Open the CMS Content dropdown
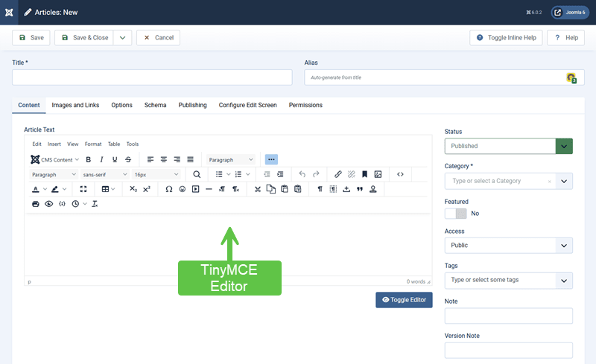Image resolution: width=596 pixels, height=364 pixels. (x=54, y=159)
